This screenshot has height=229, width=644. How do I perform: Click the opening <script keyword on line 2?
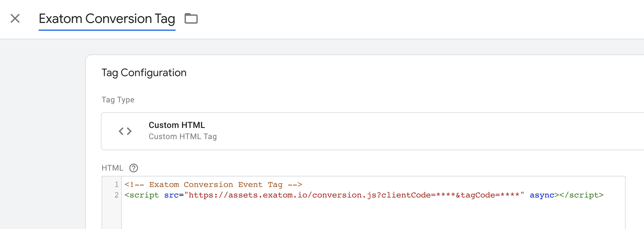click(x=142, y=195)
